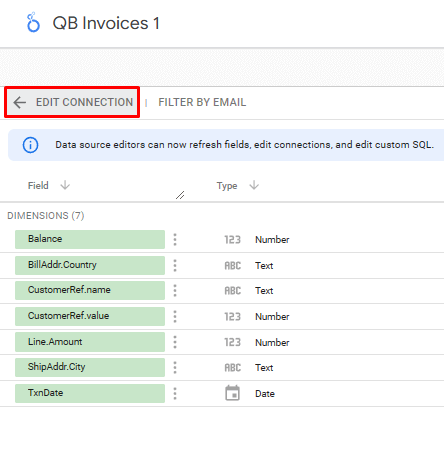
Task: Open more options for CustomerRef.value field
Action: (x=175, y=317)
